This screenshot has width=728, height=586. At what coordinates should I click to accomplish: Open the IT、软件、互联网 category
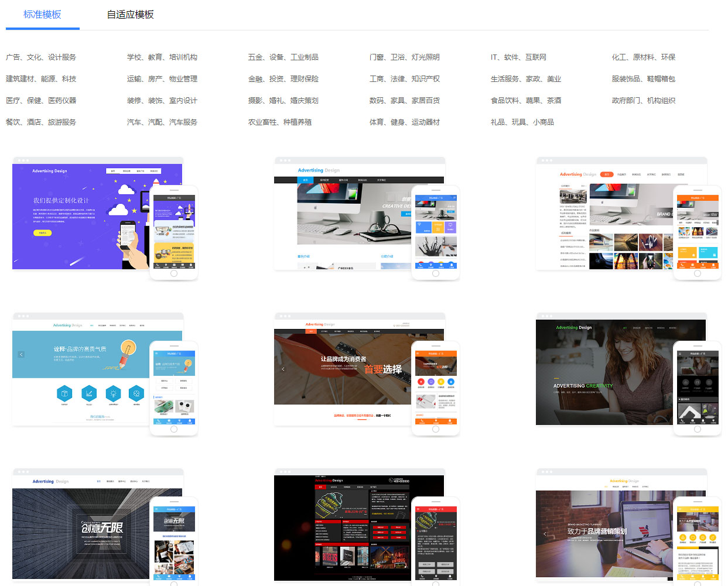tap(518, 57)
